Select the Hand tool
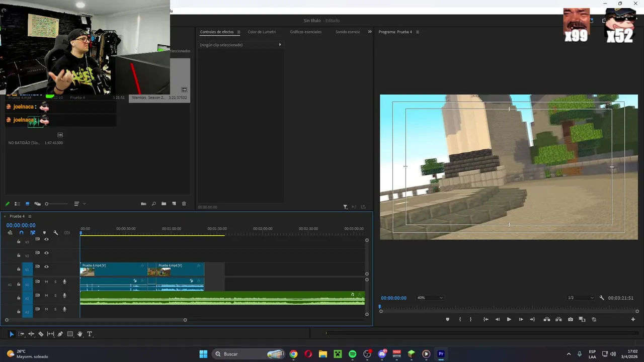 point(79,334)
